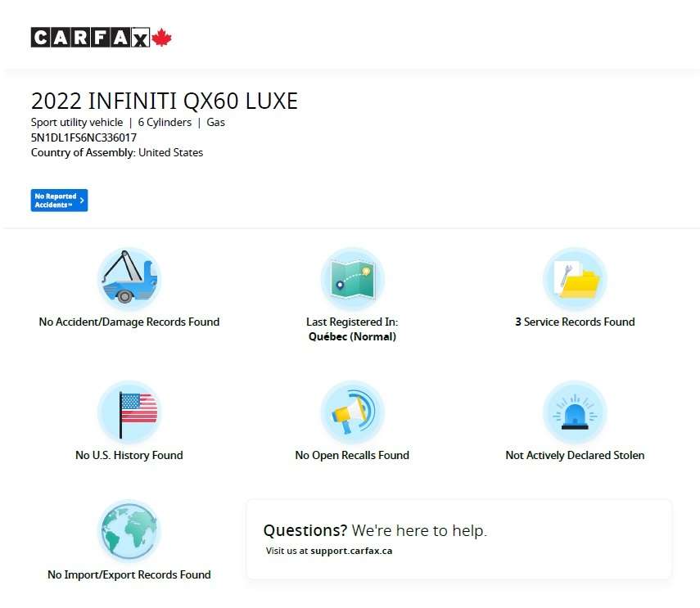
Task: Visit support.carfax.ca link
Action: [351, 551]
